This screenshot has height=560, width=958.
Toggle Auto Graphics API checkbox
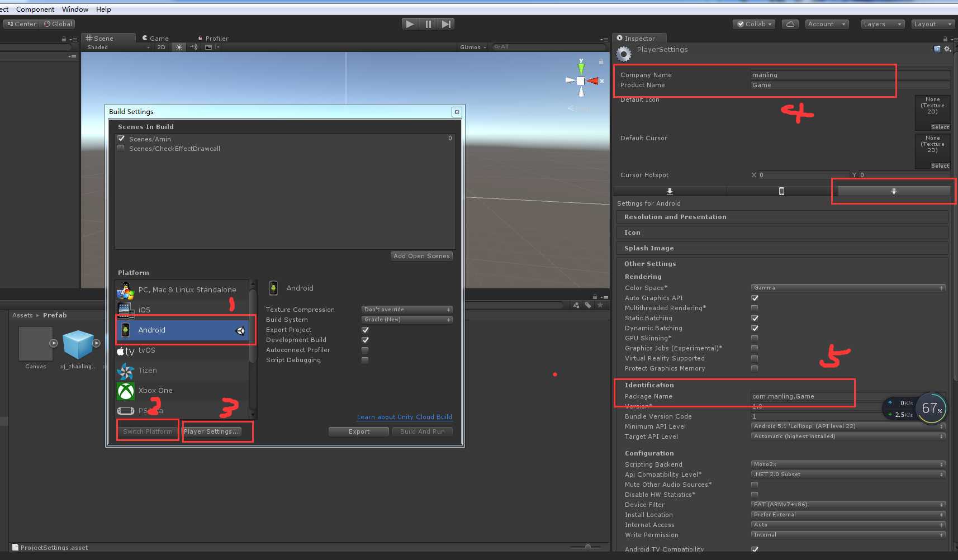click(x=755, y=298)
